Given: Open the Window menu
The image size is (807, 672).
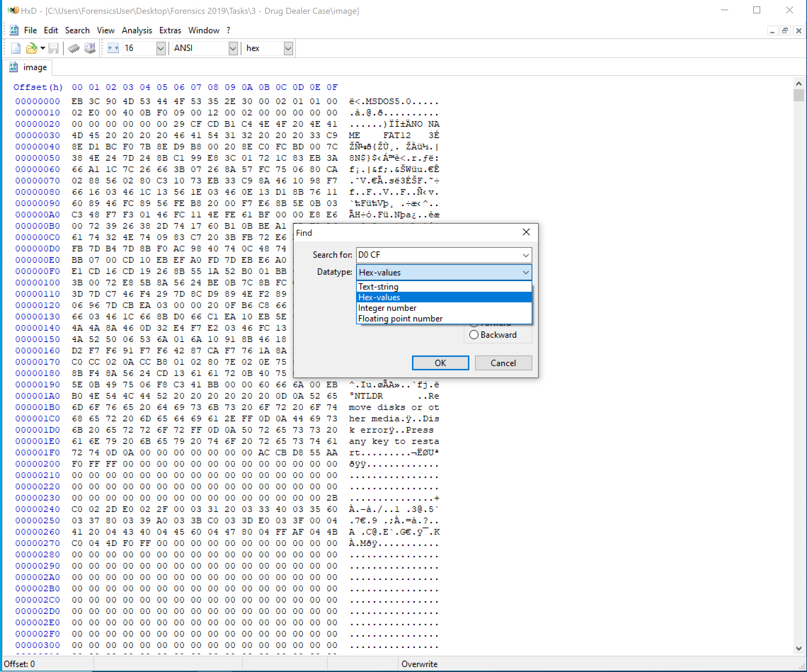Looking at the screenshot, I should point(204,30).
